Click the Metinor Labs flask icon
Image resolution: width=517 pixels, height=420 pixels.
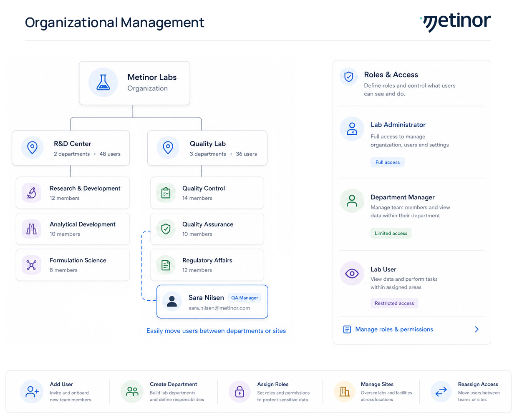[x=103, y=83]
